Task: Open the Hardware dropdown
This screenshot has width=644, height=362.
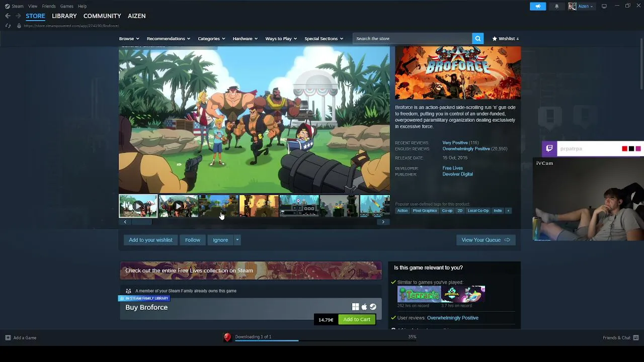Action: click(x=246, y=38)
